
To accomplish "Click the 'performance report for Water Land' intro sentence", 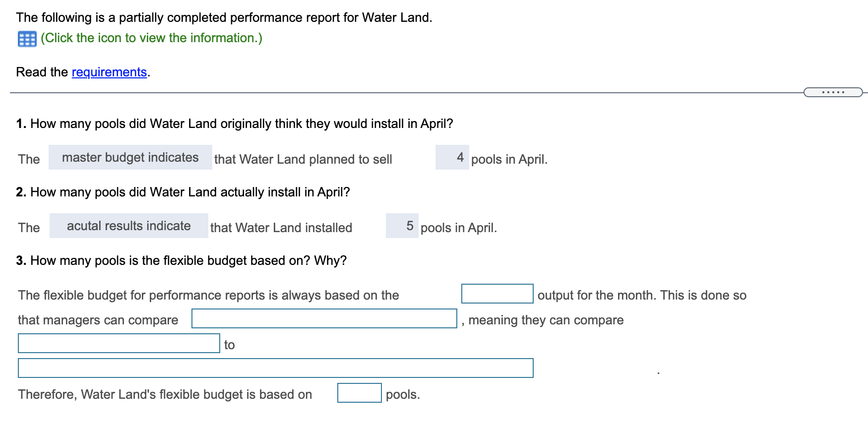I will click(224, 18).
